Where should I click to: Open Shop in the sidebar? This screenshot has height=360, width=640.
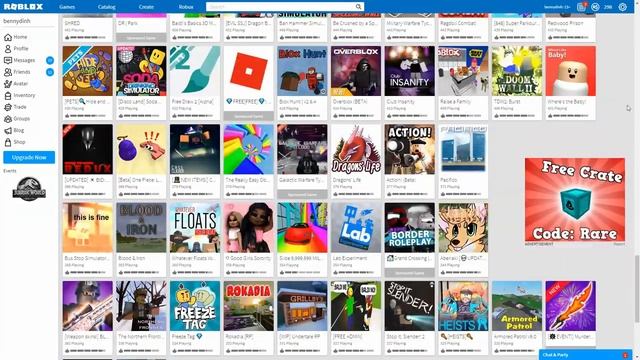[x=15, y=142]
